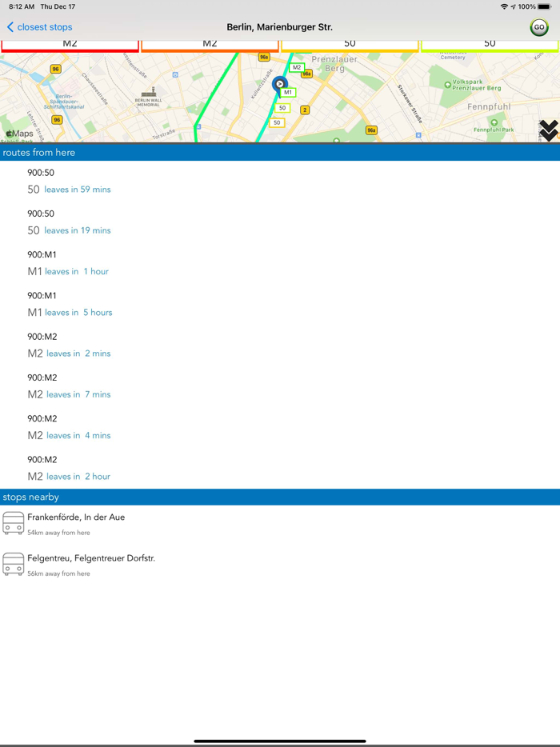Open route M2 leaving in 2 mins

point(280,346)
